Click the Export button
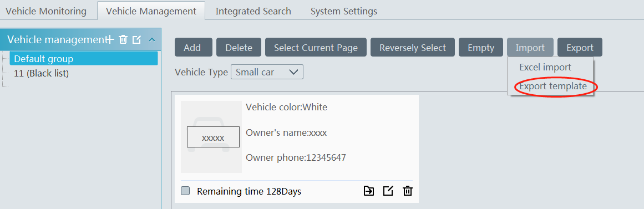The image size is (644, 209). [580, 48]
